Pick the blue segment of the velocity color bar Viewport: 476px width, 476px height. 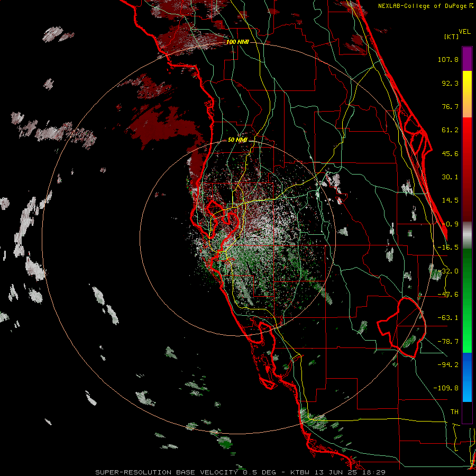pyautogui.click(x=467, y=377)
